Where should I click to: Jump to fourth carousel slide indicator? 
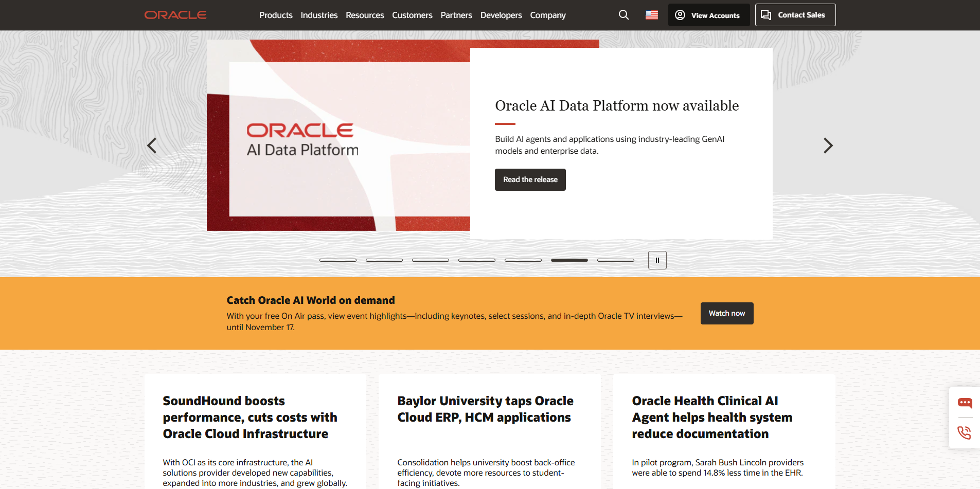pyautogui.click(x=477, y=260)
